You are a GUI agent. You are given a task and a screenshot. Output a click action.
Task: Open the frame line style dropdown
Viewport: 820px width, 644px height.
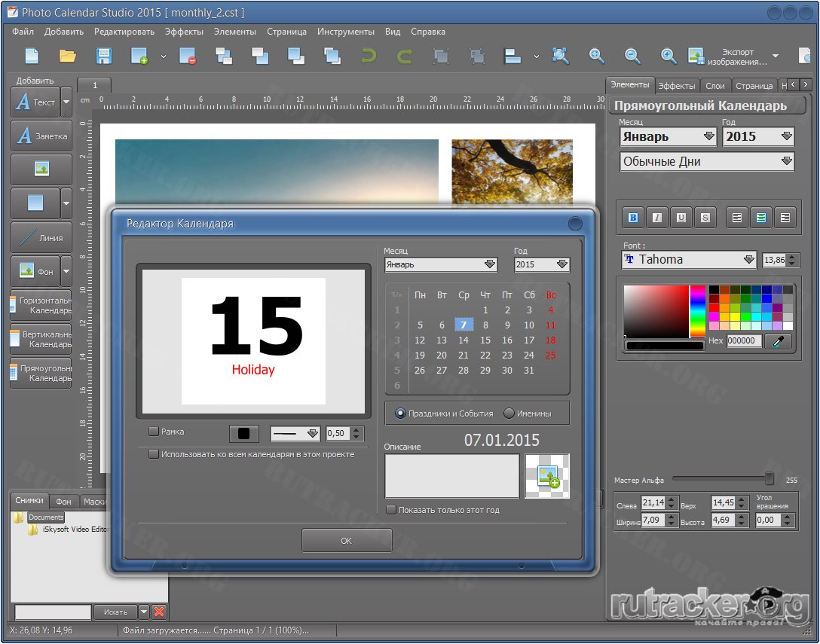[295, 433]
